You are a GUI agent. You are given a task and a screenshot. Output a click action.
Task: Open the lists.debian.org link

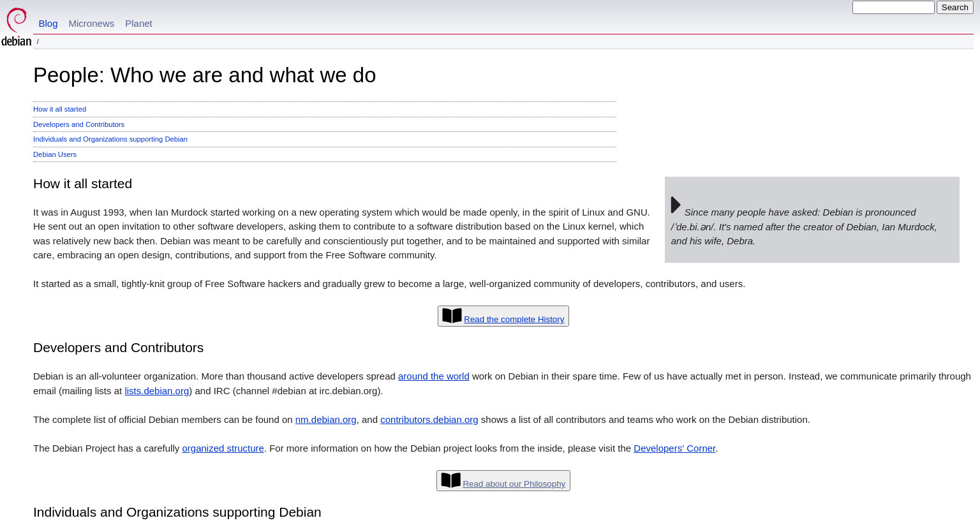coord(156,391)
